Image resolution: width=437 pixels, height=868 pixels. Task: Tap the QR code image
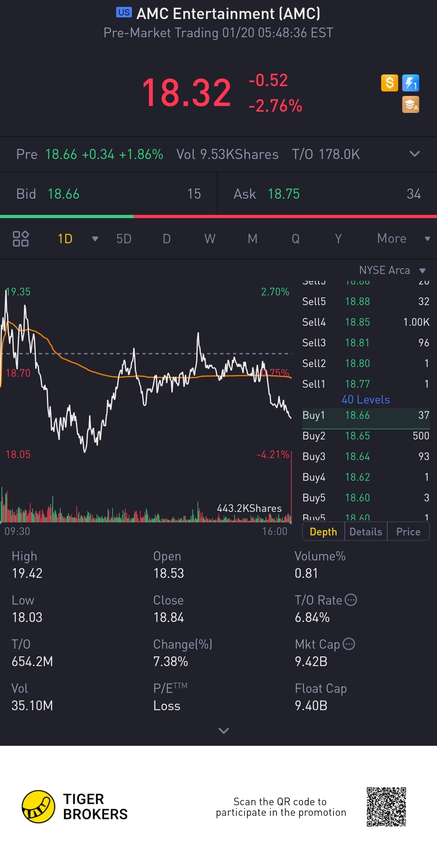click(386, 807)
